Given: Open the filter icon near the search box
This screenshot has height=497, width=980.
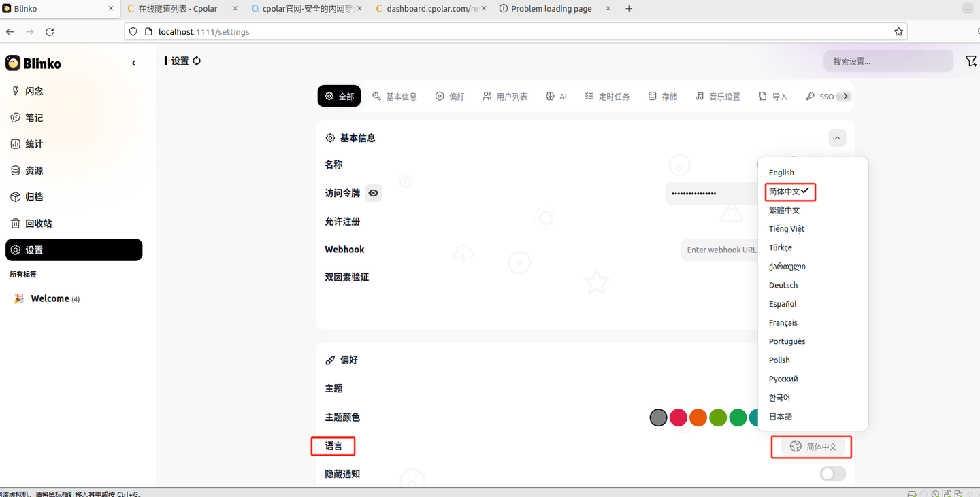Looking at the screenshot, I should 971,61.
